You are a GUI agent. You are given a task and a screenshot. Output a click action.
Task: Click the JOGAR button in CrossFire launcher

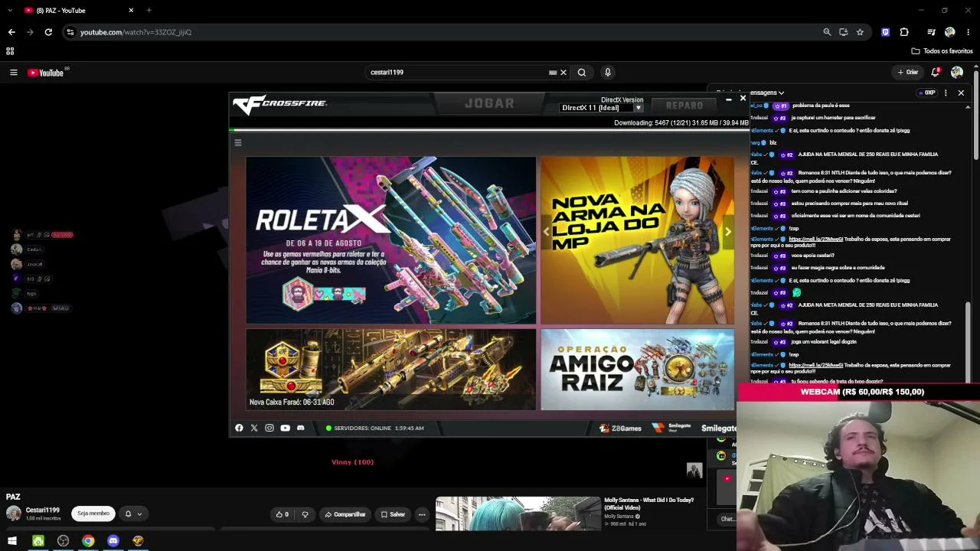[x=489, y=104]
